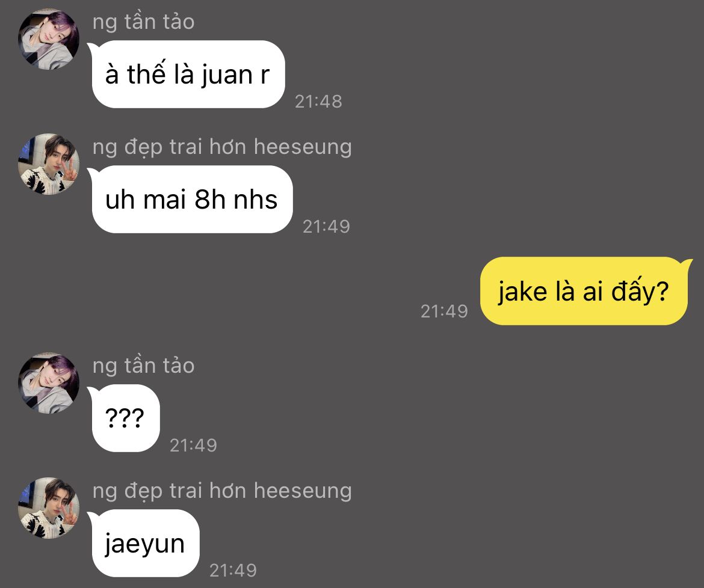The width and height of the screenshot is (704, 588).
Task: Click the 21:48 timestamp
Action: 318,102
